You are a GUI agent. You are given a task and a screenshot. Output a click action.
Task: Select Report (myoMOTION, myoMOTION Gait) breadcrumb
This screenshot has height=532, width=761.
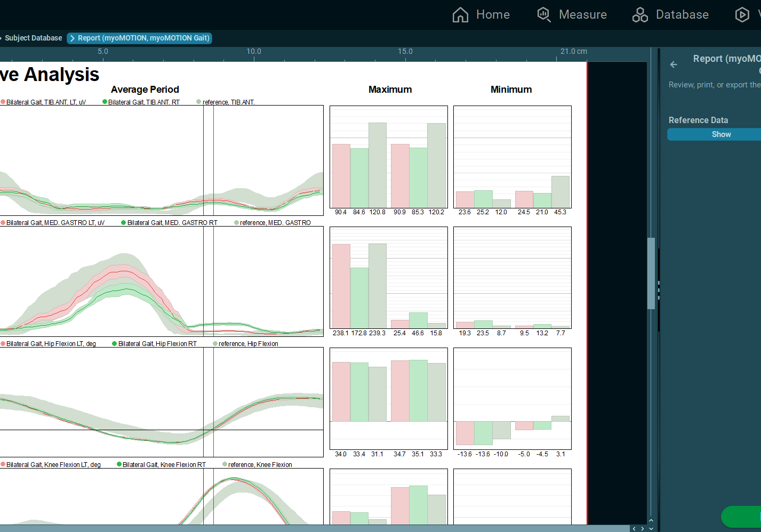pos(140,38)
